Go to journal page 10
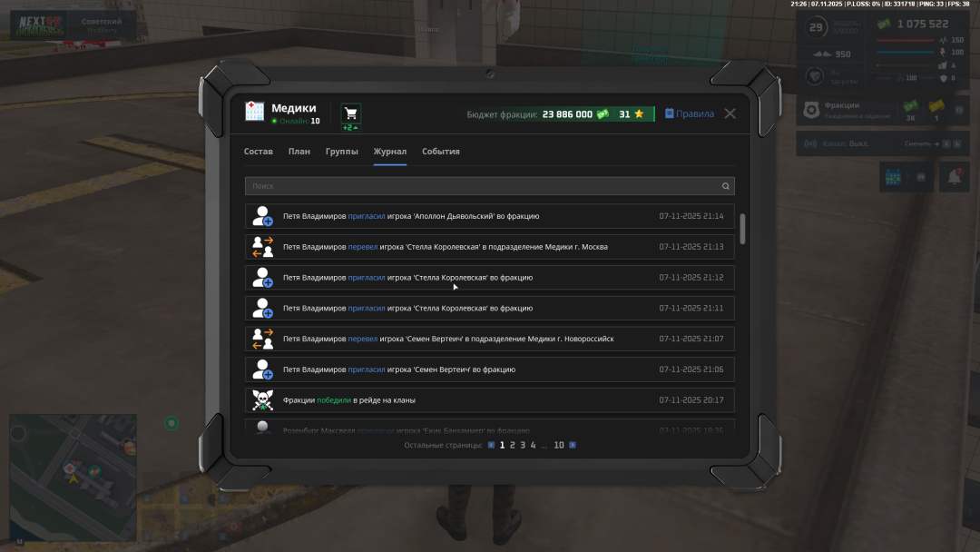The height and width of the screenshot is (552, 980). (559, 445)
